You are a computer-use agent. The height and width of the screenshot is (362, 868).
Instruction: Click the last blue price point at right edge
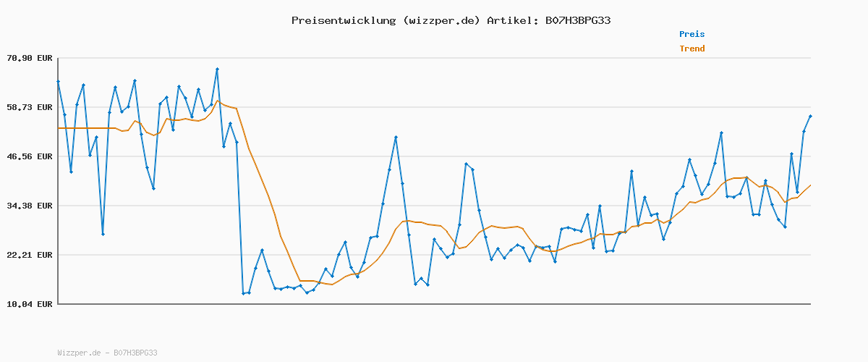click(810, 116)
